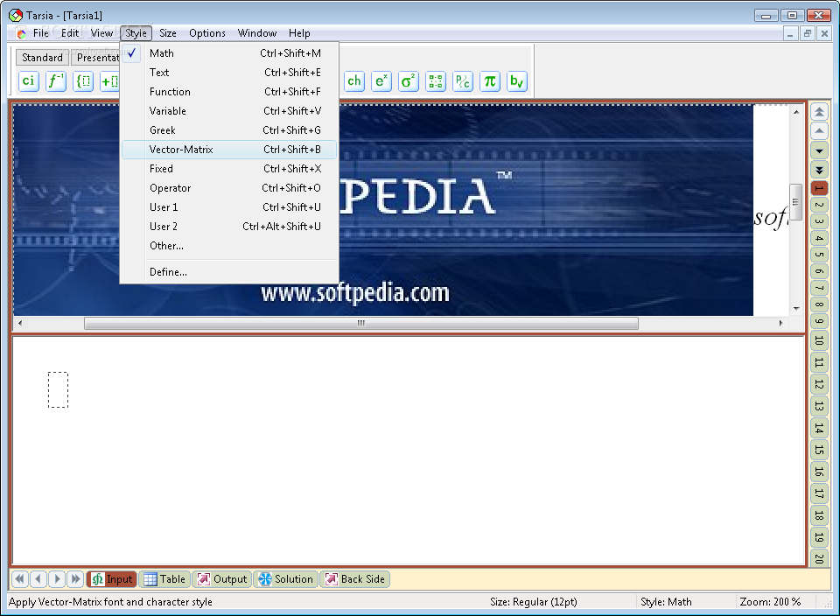Click the matrix template icon
The width and height of the screenshot is (840, 616).
436,81
